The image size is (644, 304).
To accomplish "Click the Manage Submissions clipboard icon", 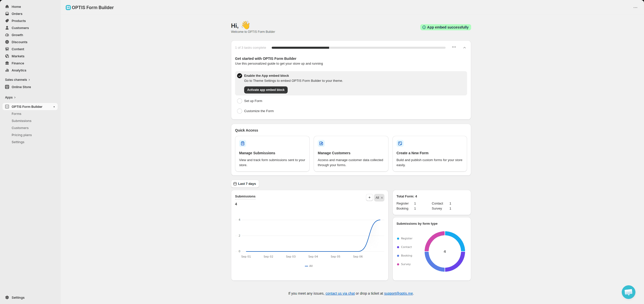I will pyautogui.click(x=243, y=143).
